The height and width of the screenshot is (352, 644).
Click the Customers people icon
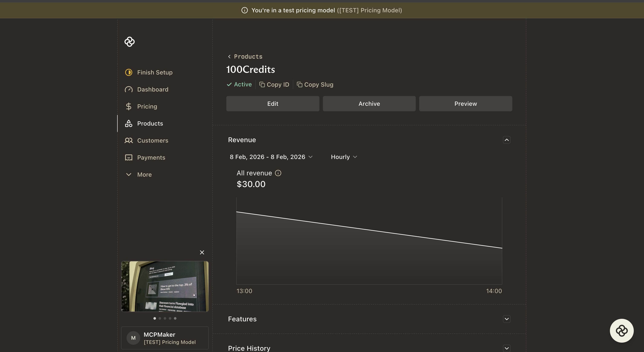(x=129, y=140)
